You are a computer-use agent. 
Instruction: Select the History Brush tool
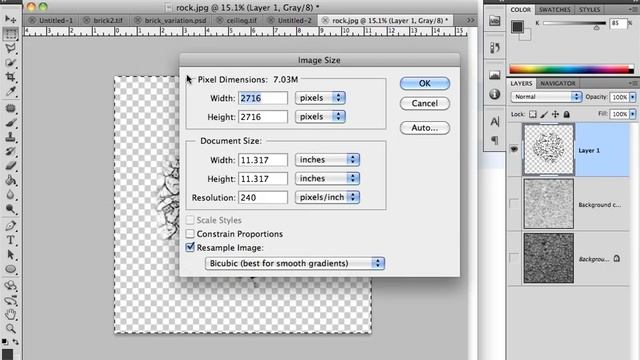coord(10,151)
